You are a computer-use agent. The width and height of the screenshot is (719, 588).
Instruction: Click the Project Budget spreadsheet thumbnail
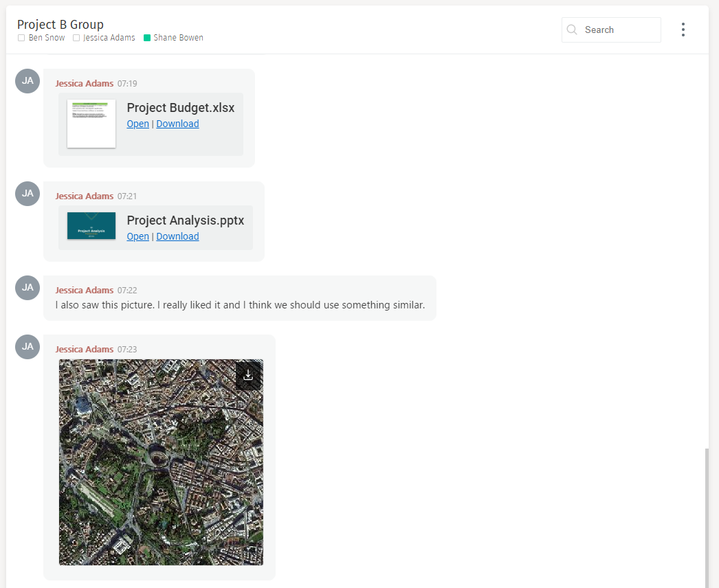click(91, 124)
